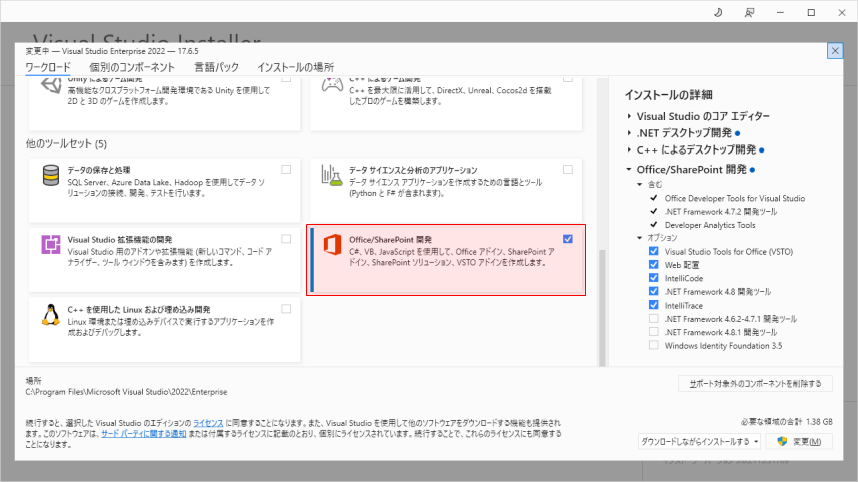Image resolution: width=858 pixels, height=482 pixels.
Task: Switch to ワークロード tab
Action: click(48, 67)
